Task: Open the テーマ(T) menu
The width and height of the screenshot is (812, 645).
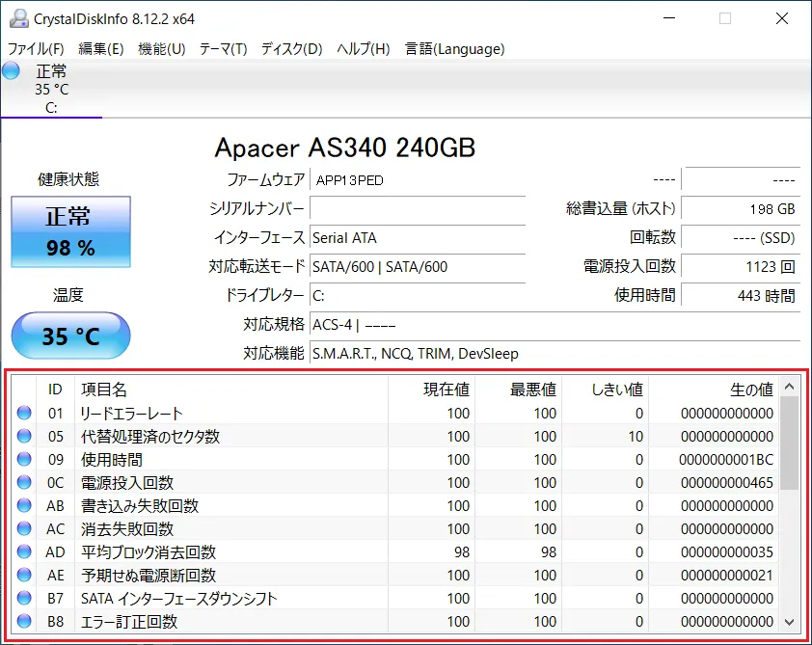Action: pyautogui.click(x=223, y=48)
